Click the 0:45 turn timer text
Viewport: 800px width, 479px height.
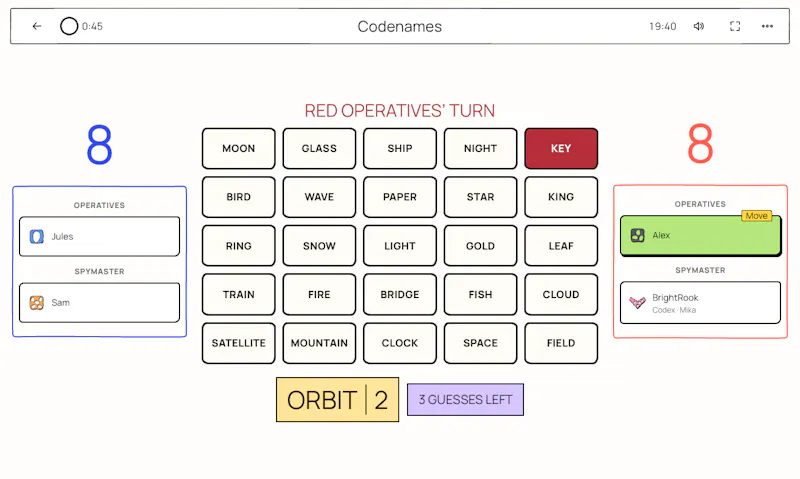pyautogui.click(x=92, y=26)
